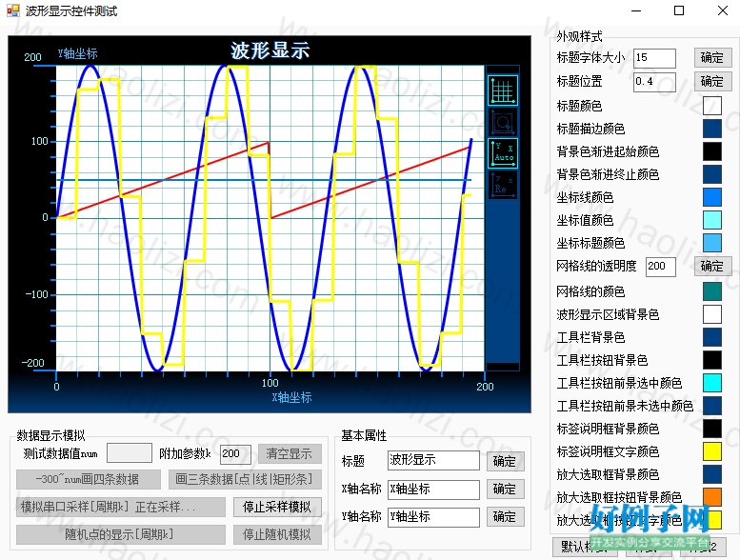Toggle the grid display toolbar icon
740x560 pixels.
(503, 90)
